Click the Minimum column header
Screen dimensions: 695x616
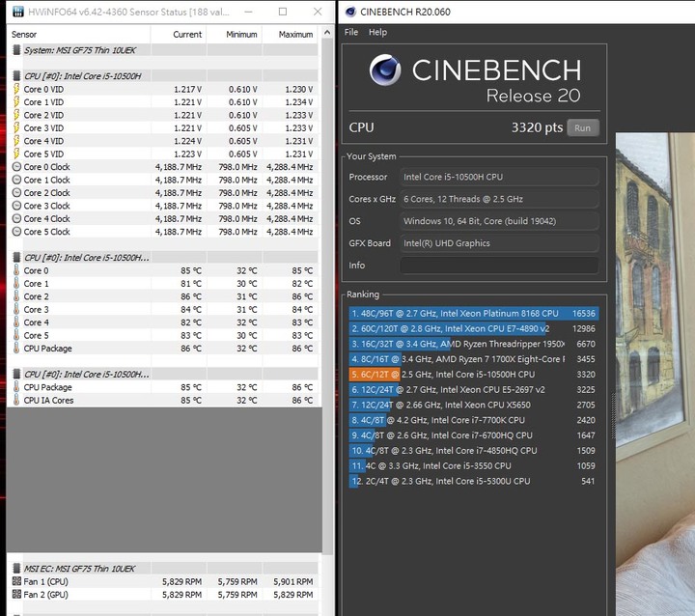point(234,34)
